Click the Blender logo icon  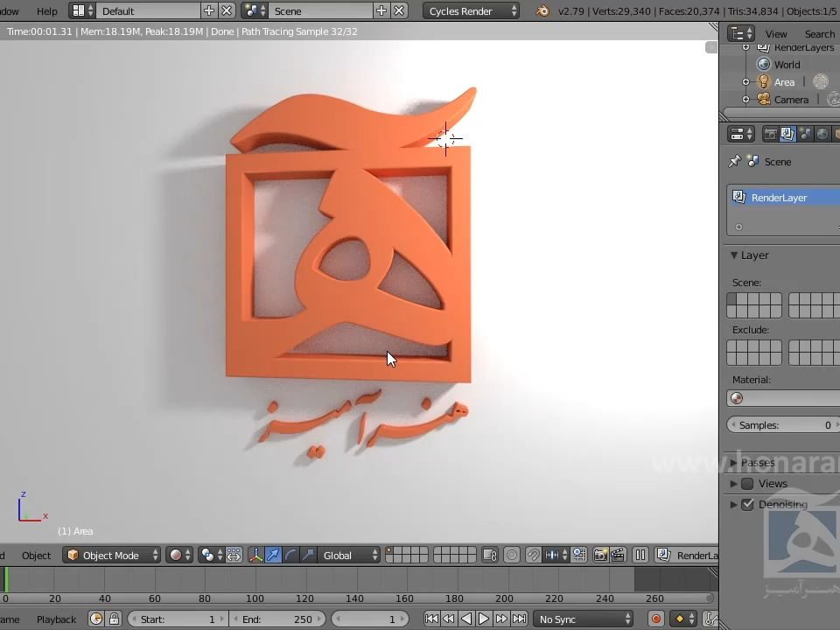tap(542, 10)
